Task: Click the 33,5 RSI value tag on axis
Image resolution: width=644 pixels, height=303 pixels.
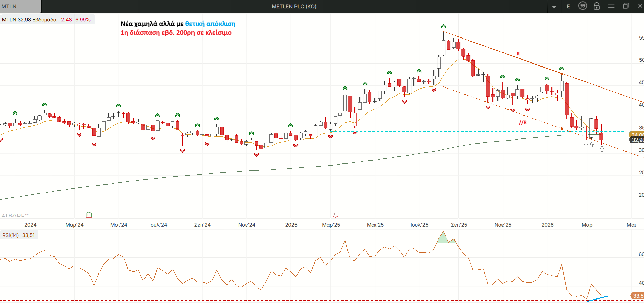Action: (637, 296)
